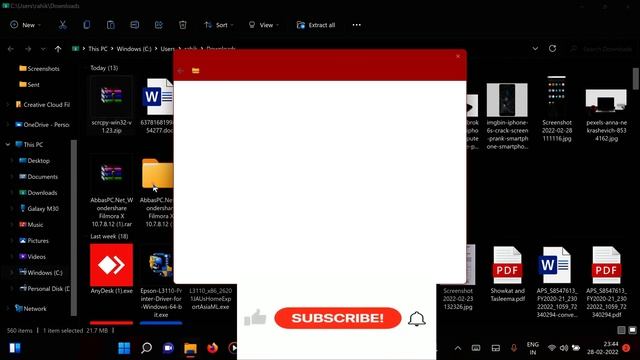The height and width of the screenshot is (360, 640).
Task: Click the thumbs-up like icon
Action: (x=255, y=318)
